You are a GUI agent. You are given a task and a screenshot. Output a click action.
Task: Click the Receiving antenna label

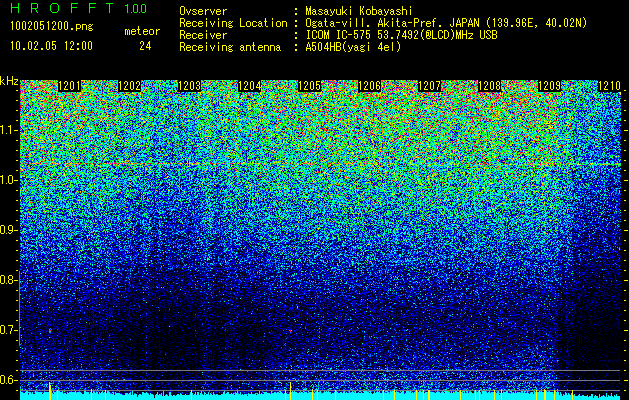(x=230, y=47)
